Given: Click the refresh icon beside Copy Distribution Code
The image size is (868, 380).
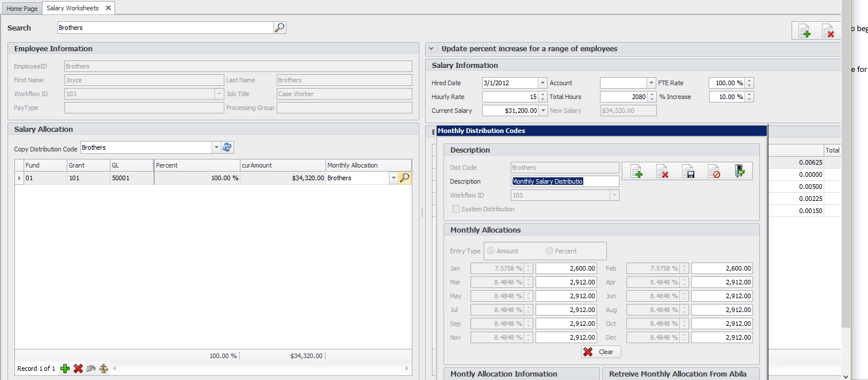Looking at the screenshot, I should pos(228,147).
